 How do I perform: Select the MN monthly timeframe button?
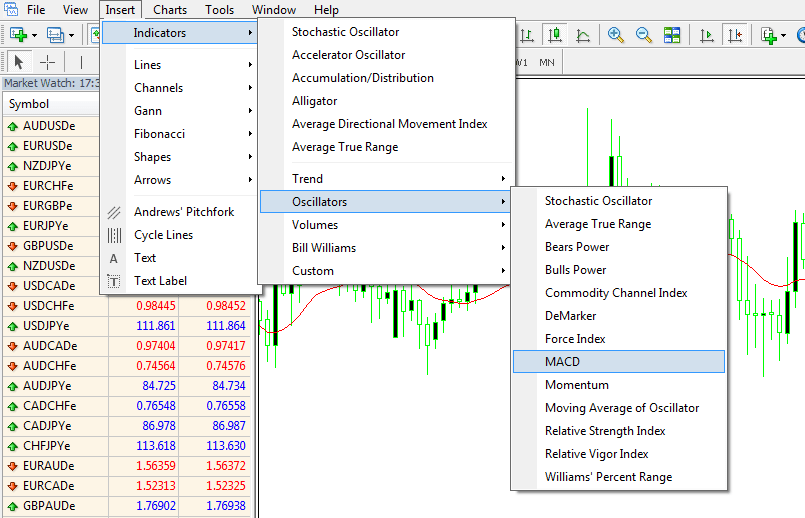pos(547,63)
